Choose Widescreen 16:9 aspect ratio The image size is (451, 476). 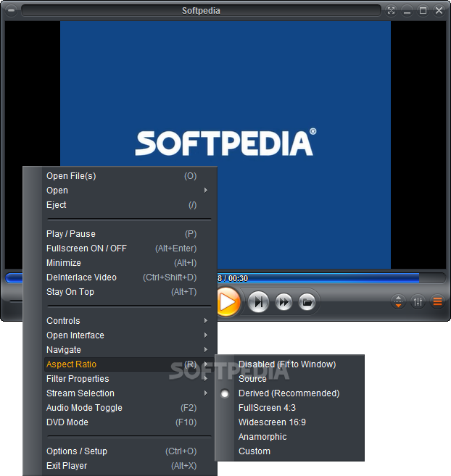tap(289, 422)
